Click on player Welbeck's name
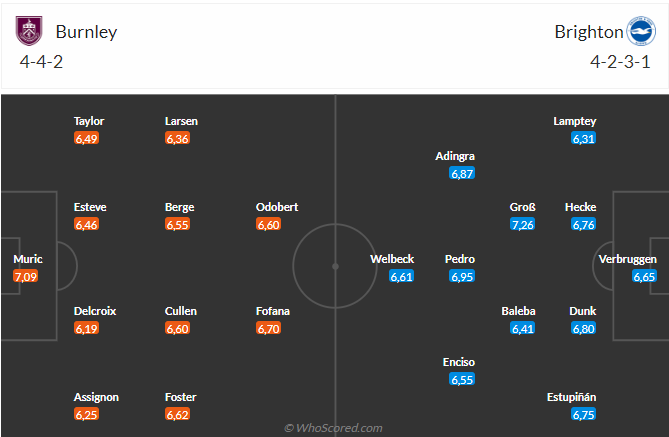Image resolution: width=669 pixels, height=437 pixels. click(x=391, y=259)
